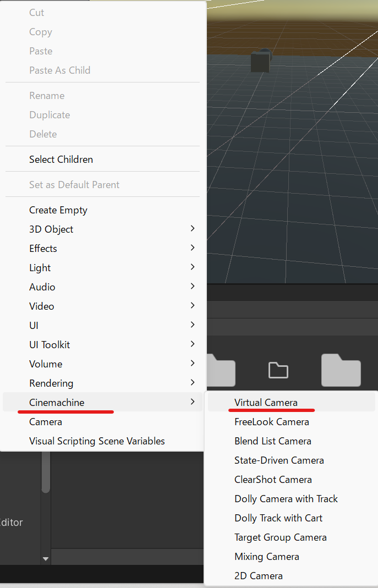The width and height of the screenshot is (378, 588).
Task: Add a Dolly Track with Cart
Action: point(278,518)
